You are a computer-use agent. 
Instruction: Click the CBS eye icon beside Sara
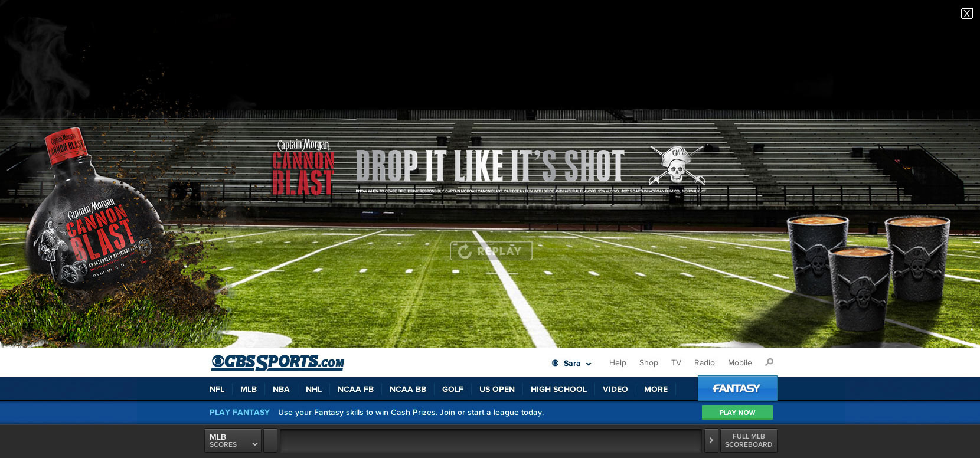pyautogui.click(x=555, y=363)
